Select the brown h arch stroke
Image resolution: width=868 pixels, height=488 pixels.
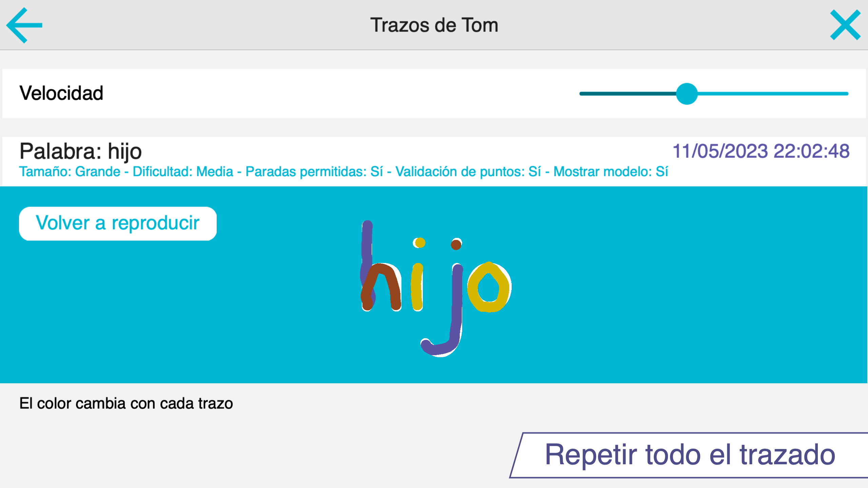[381, 287]
